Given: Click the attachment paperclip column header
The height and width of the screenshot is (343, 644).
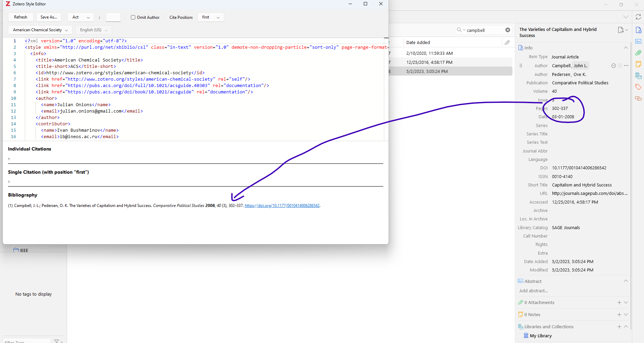Looking at the screenshot, I should (507, 42).
